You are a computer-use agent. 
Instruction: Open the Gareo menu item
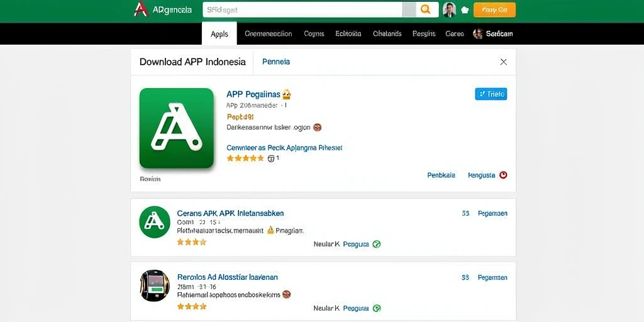tap(455, 34)
